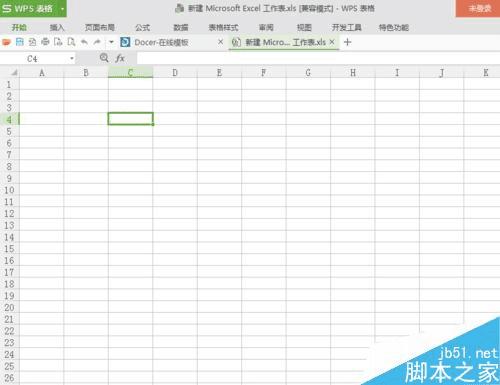The width and height of the screenshot is (500, 385).
Task: Select row 20 header
Action: coord(9,307)
